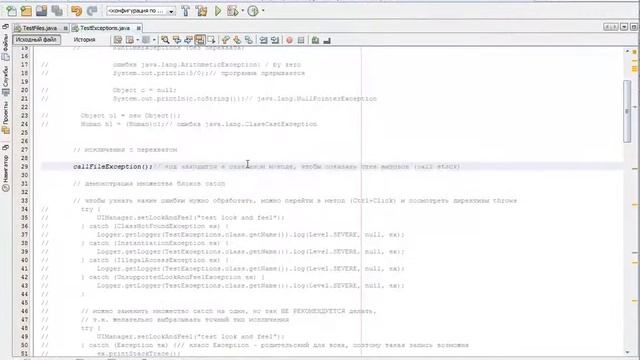Click the New Project toolbar icon
640x360 pixels.
[26, 11]
